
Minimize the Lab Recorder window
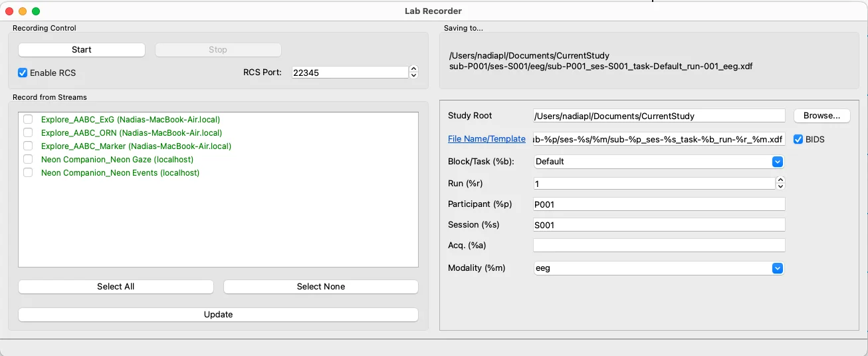pyautogui.click(x=23, y=11)
